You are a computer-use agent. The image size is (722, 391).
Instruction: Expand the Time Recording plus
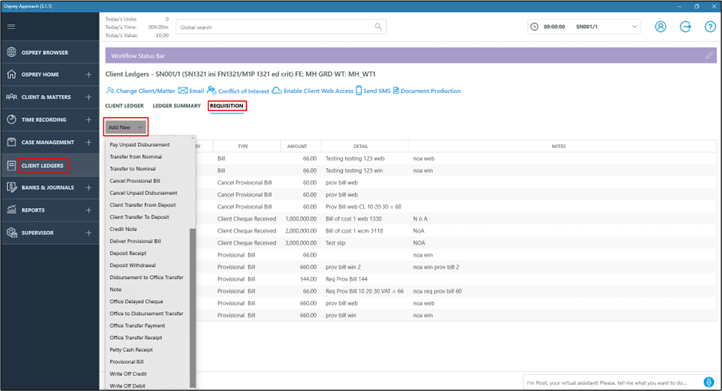(88, 119)
